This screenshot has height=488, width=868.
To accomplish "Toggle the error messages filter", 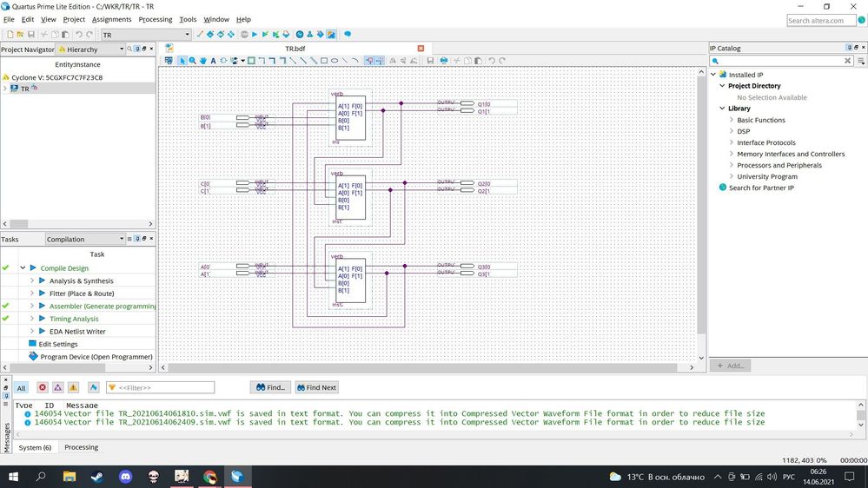I will click(42, 387).
